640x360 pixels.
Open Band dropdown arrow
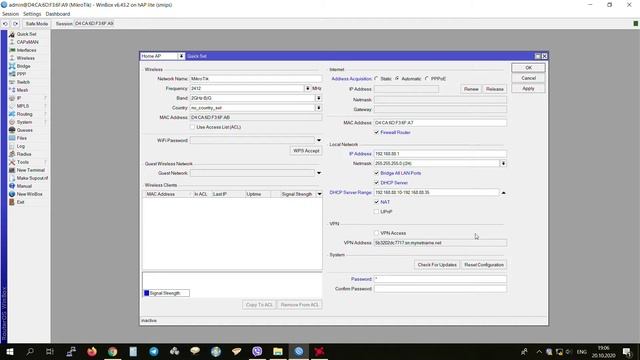(318, 98)
